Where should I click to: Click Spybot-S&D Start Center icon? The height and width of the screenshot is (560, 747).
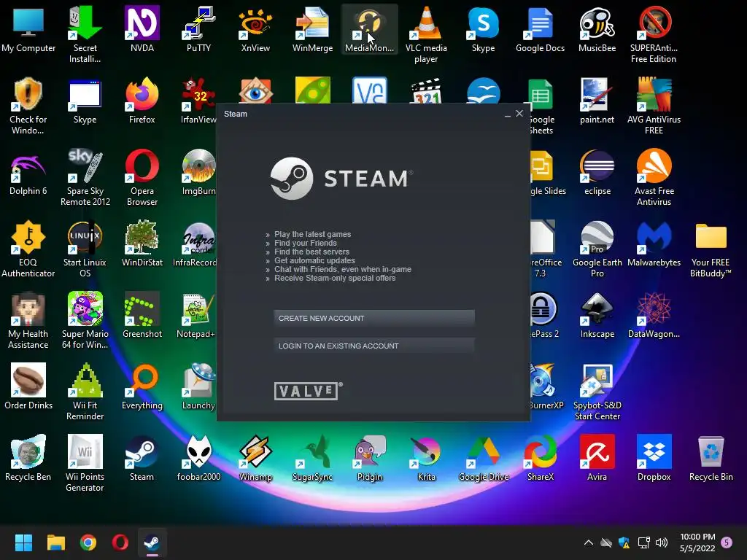tap(597, 392)
